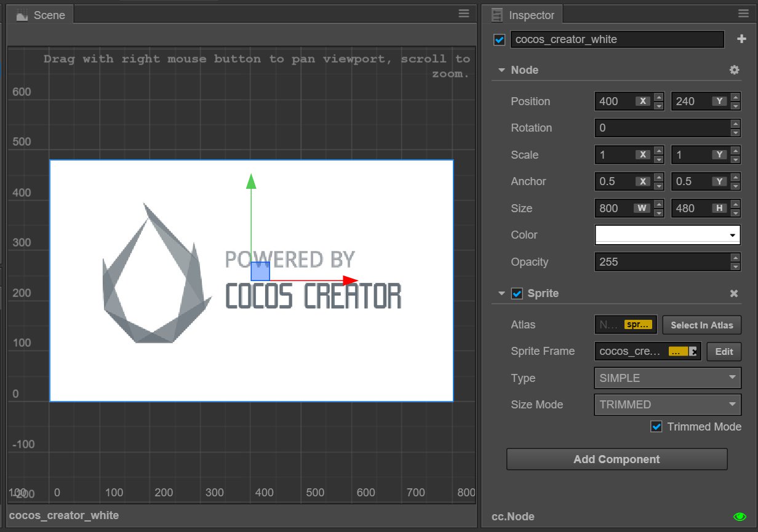Click the green Y-axis gizmo arrow
The image size is (758, 532).
(x=250, y=181)
